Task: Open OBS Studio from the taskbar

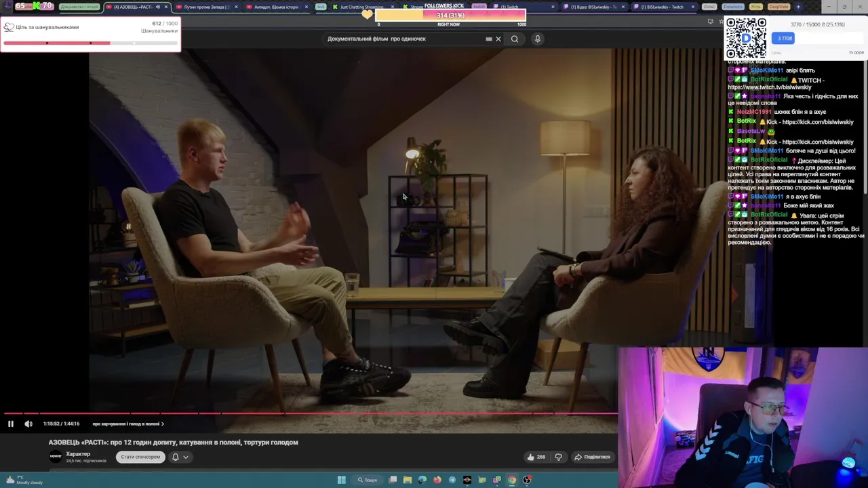Action: pos(527,480)
